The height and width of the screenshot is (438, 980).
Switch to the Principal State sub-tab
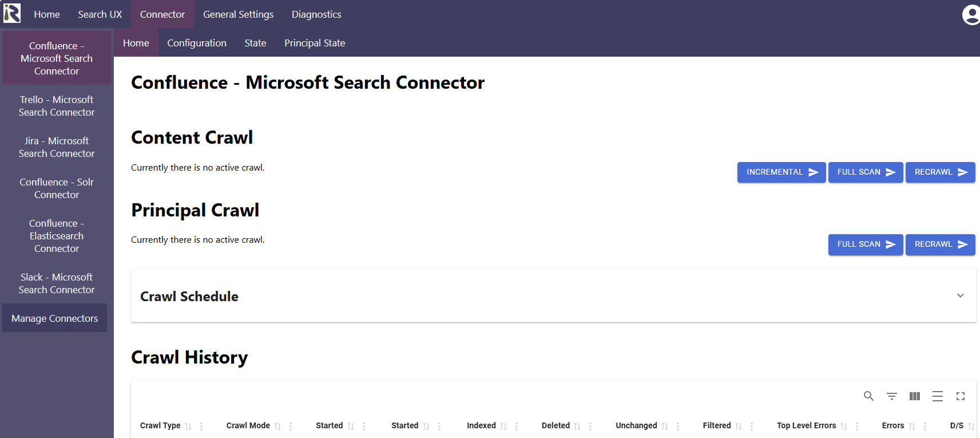(315, 43)
